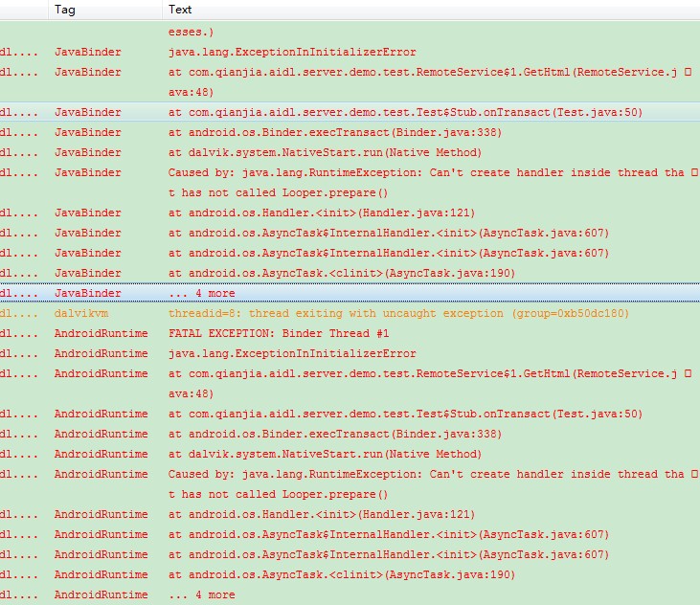The image size is (700, 605).
Task: Select JavaBinder row Binder.execTransact(Binder.java:338)
Action: [x=350, y=132]
